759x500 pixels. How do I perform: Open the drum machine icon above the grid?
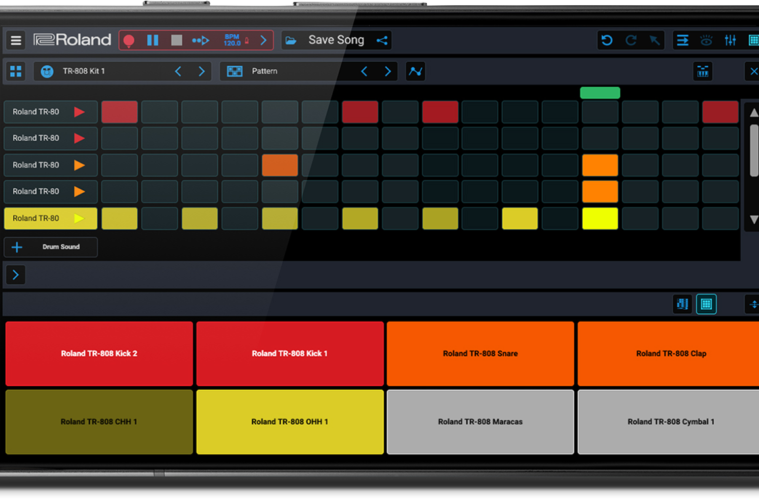[x=703, y=72]
